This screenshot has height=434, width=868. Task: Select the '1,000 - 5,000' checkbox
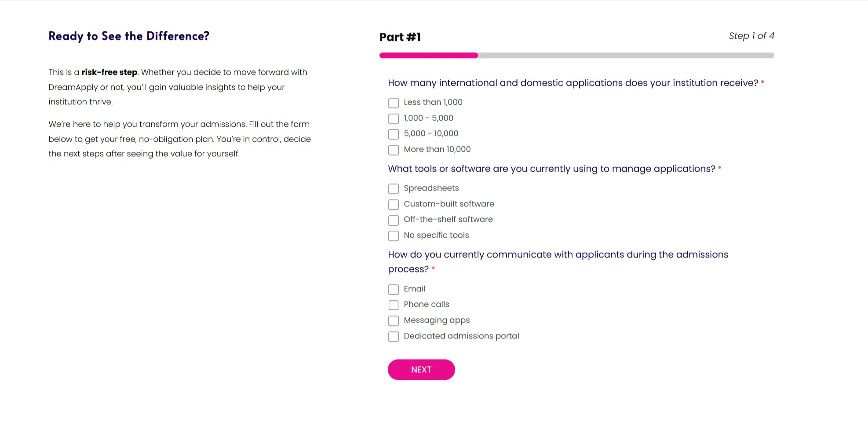(x=394, y=119)
